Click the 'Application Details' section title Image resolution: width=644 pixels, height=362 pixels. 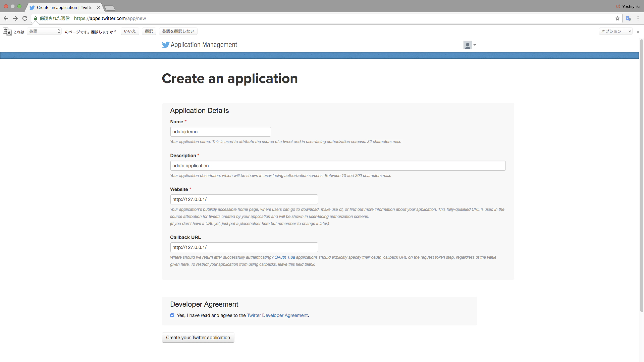tap(199, 110)
